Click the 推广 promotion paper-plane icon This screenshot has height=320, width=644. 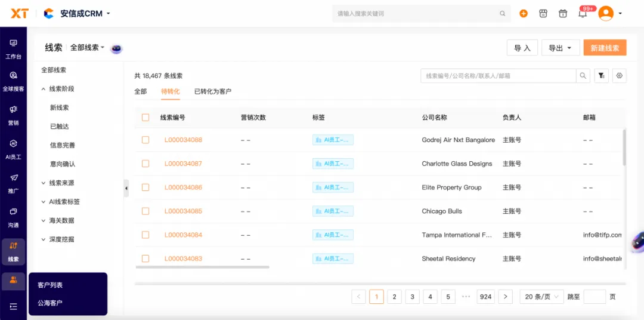(13, 183)
